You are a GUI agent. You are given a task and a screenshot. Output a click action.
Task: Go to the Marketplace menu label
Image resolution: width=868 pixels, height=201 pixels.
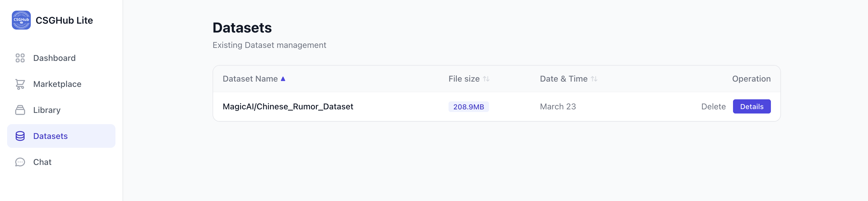click(57, 84)
